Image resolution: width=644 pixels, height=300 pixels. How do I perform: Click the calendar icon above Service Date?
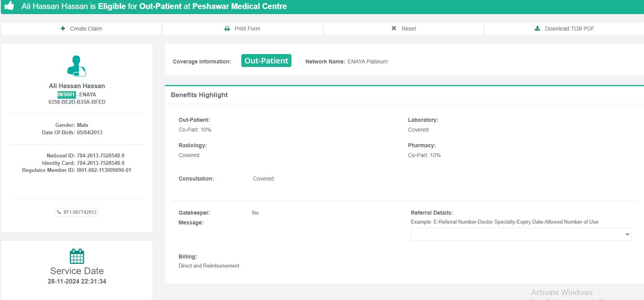tap(77, 257)
